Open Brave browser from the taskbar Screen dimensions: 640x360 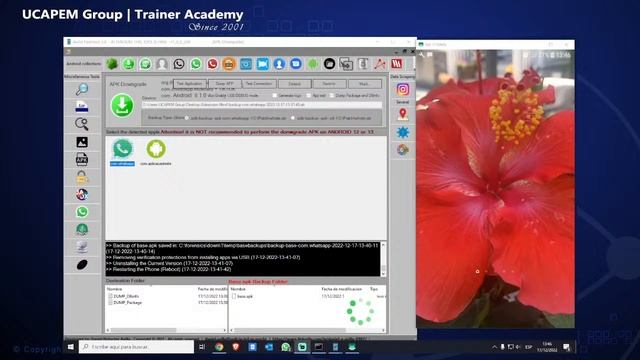tap(236, 347)
